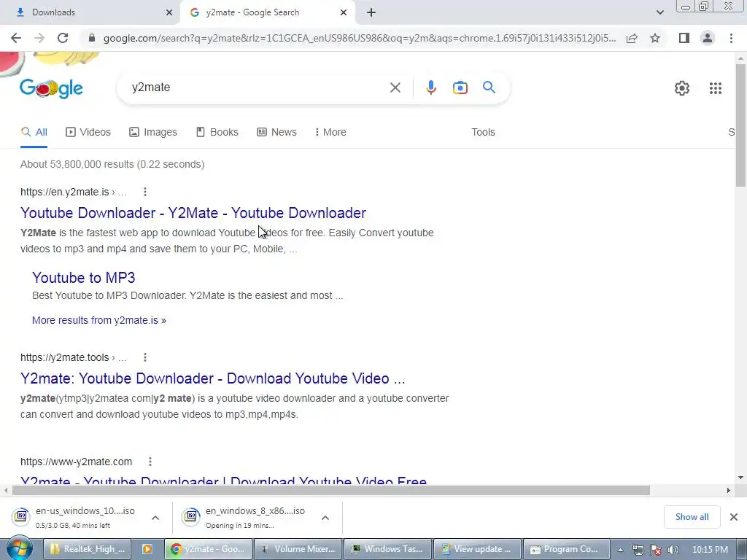The height and width of the screenshot is (560, 747).
Task: Switch to the Downloads tab
Action: (x=90, y=12)
